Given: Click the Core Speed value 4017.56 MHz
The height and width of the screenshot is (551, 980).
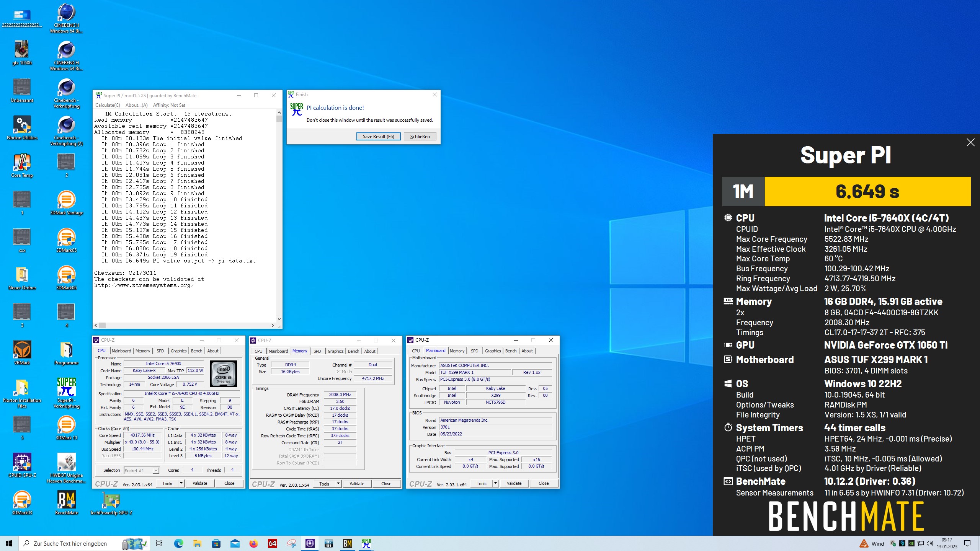Looking at the screenshot, I should tap(143, 435).
